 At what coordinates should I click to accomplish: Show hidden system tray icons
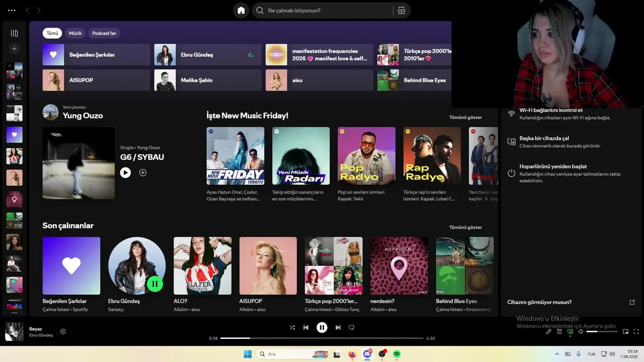click(557, 354)
